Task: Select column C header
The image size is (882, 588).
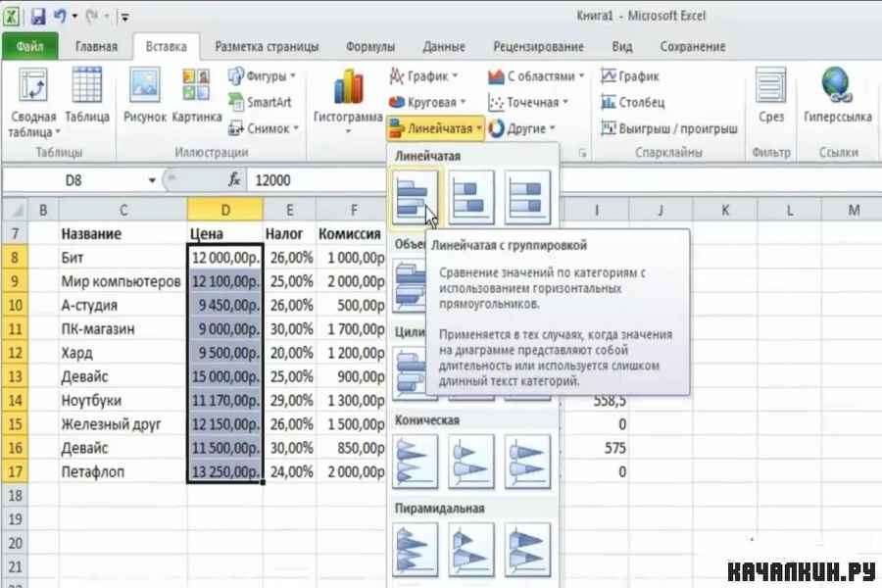Action: point(123,210)
